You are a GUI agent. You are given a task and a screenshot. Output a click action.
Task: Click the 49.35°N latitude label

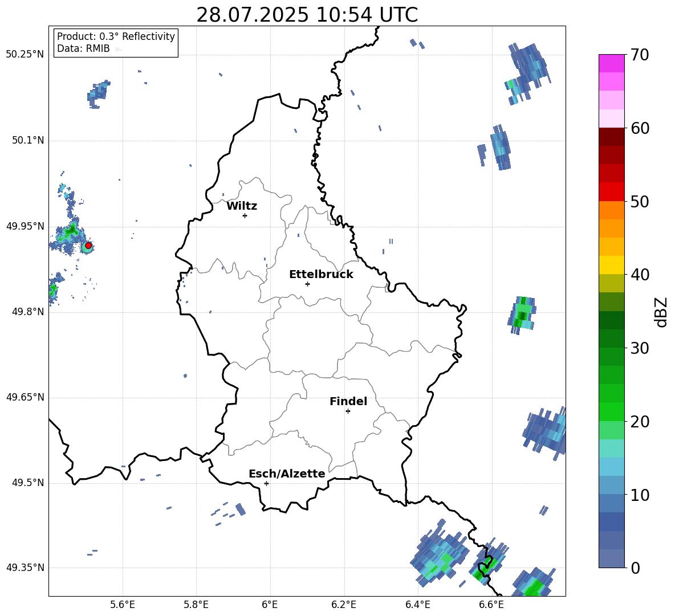pyautogui.click(x=25, y=568)
